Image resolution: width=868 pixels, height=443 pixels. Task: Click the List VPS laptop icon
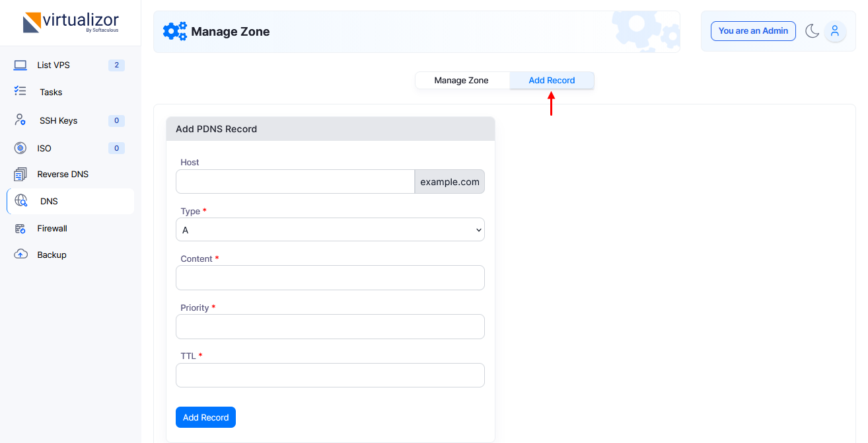[20, 65]
